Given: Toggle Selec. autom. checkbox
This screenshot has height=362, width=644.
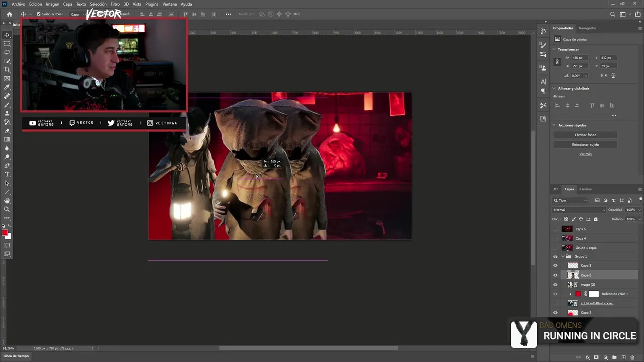Looking at the screenshot, I should pyautogui.click(x=38, y=14).
